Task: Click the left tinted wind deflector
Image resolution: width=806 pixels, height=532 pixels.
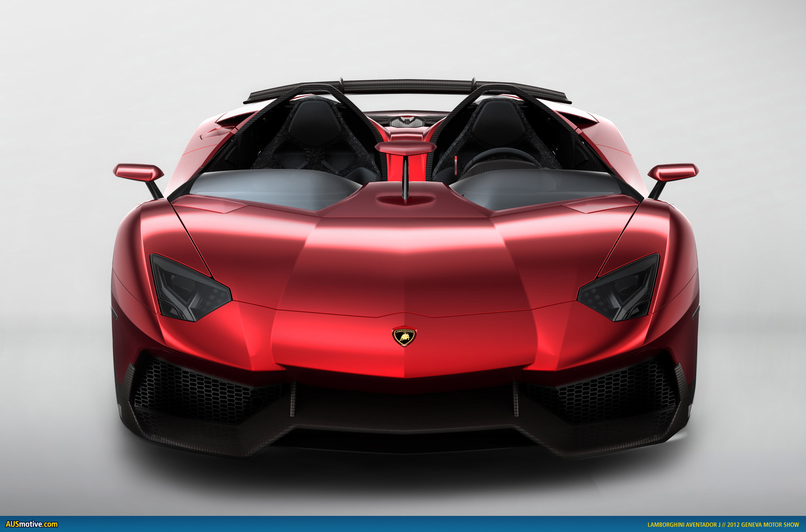Action: pyautogui.click(x=274, y=187)
